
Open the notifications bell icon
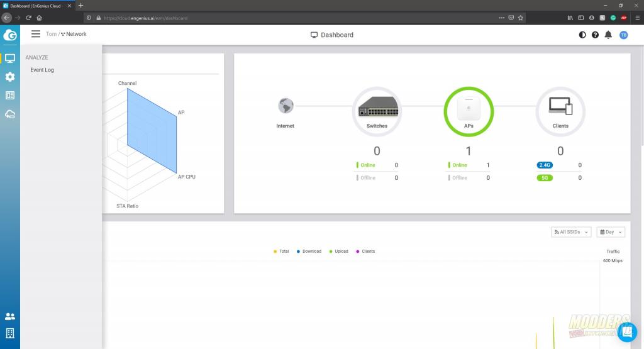(x=608, y=35)
